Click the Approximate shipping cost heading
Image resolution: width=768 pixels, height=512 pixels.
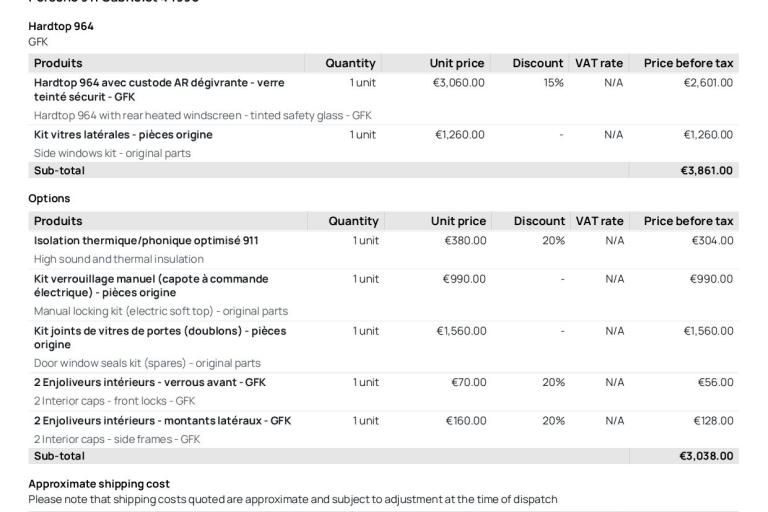92,484
